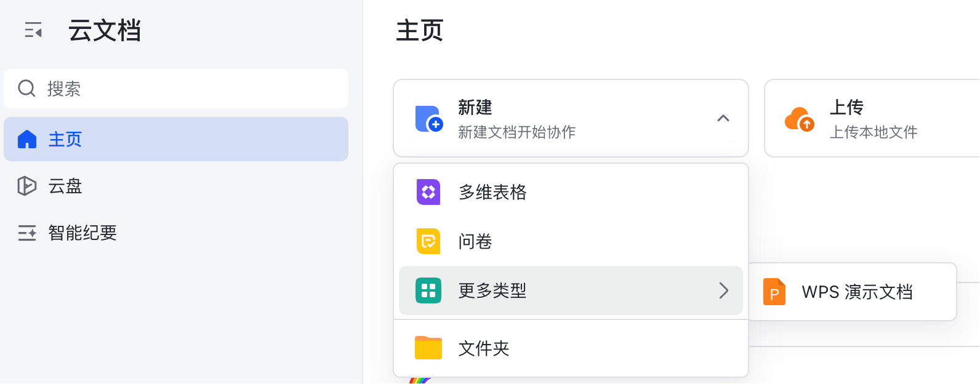Click the 智能纪要 smart notes icon
Image resolution: width=980 pixels, height=384 pixels.
27,233
